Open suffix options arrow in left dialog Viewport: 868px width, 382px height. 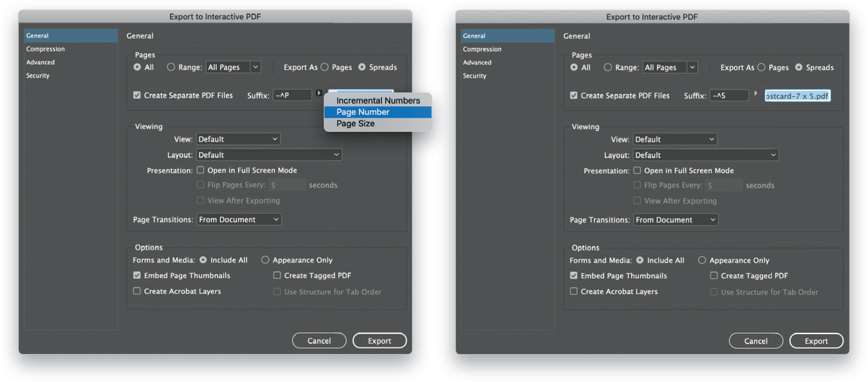click(x=319, y=93)
